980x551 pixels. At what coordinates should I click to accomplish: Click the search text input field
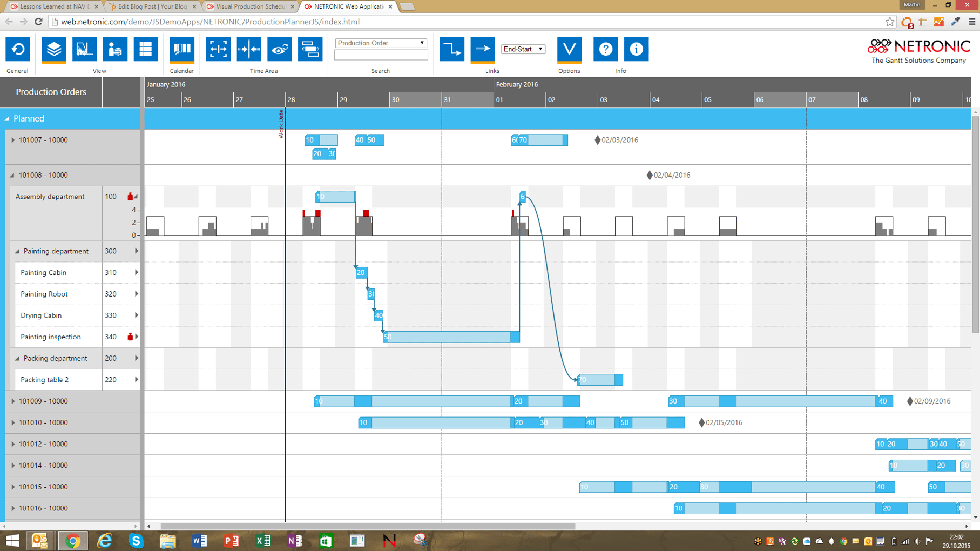pos(381,55)
